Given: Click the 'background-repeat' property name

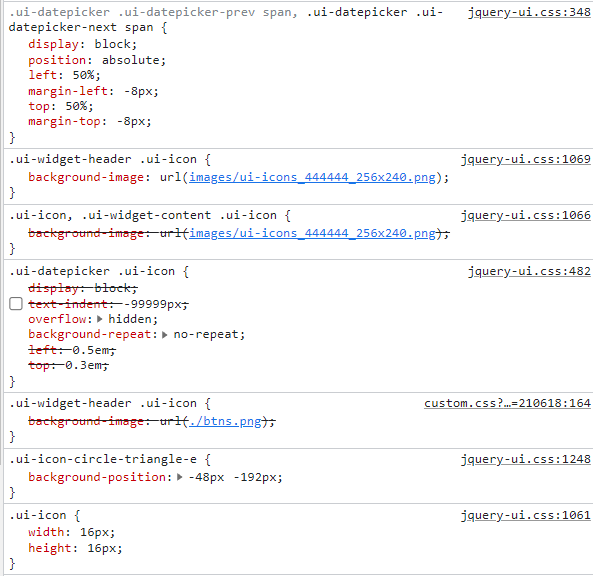Looking at the screenshot, I should [x=90, y=334].
